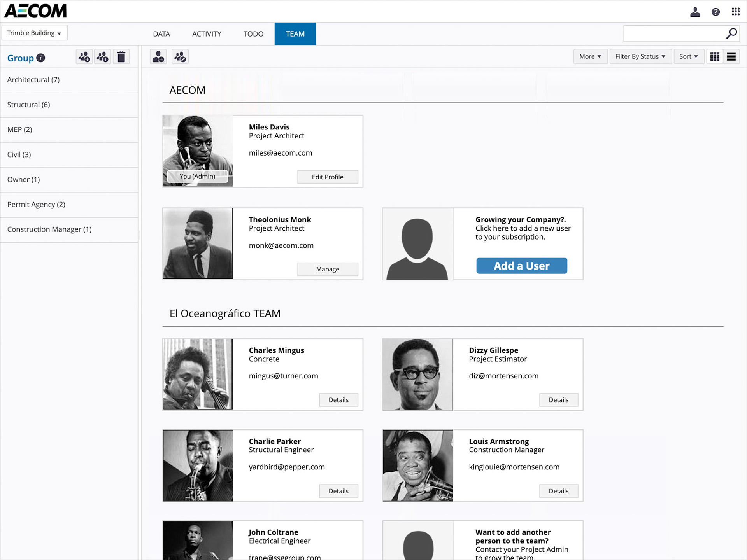Switch to grid card view
This screenshot has height=560, width=747.
715,57
